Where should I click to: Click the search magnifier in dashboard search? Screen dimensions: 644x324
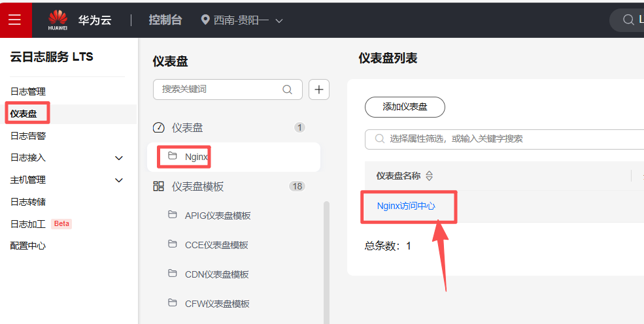[x=287, y=89]
